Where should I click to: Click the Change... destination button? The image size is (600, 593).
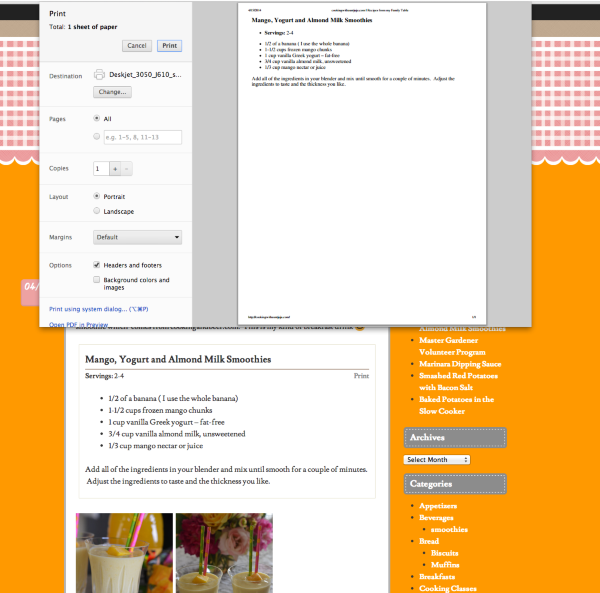click(x=112, y=92)
